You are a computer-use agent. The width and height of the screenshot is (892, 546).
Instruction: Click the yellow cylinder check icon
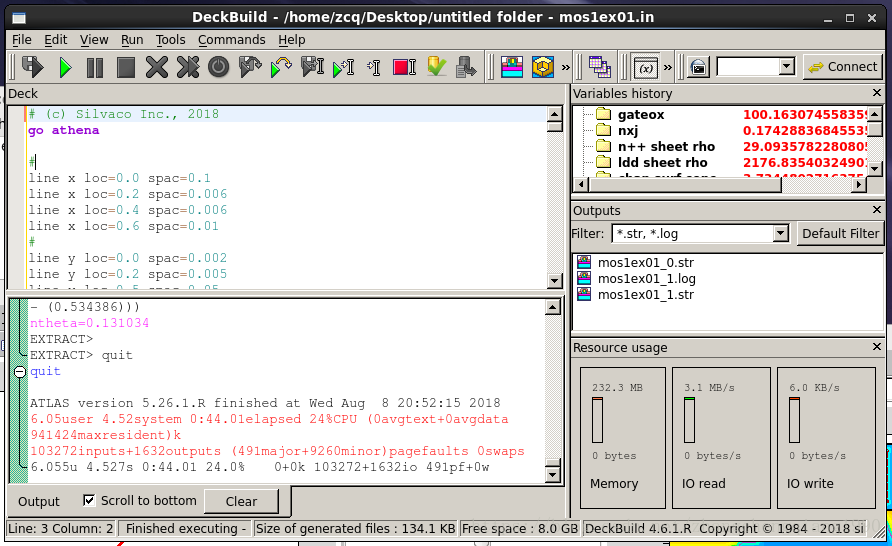coord(436,67)
